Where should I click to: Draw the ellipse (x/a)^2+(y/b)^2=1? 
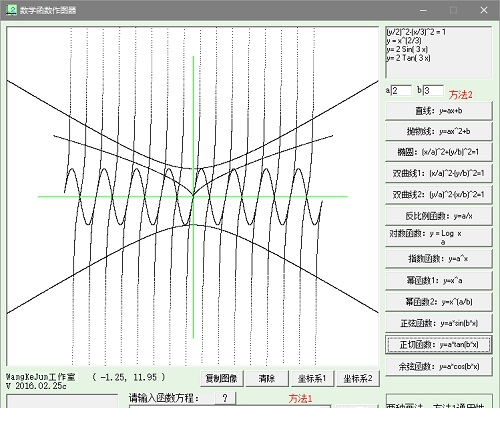(439, 152)
